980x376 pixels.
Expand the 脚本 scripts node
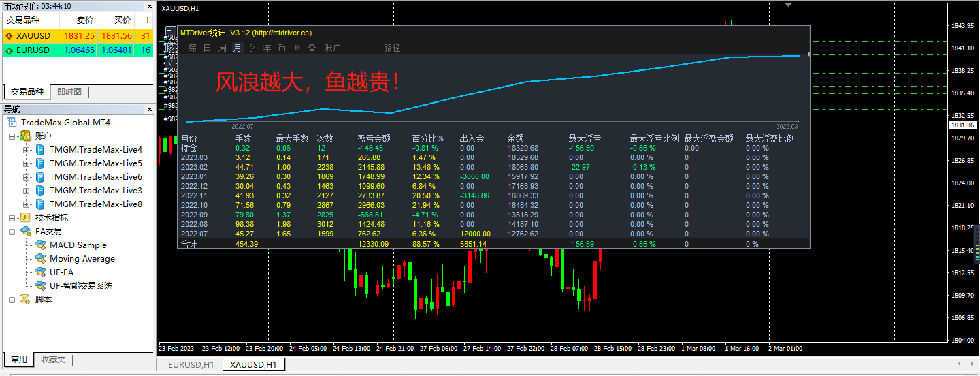(12, 300)
